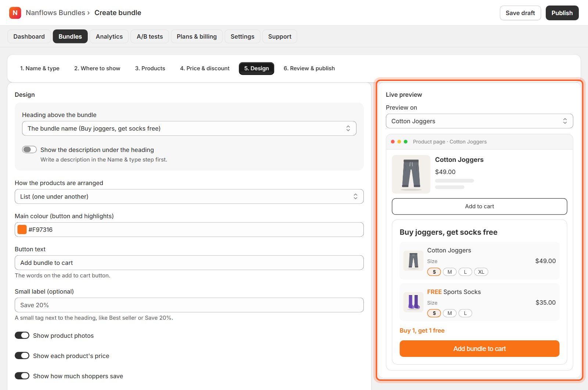Select size L for Sports Socks
The image size is (588, 390).
pos(465,313)
